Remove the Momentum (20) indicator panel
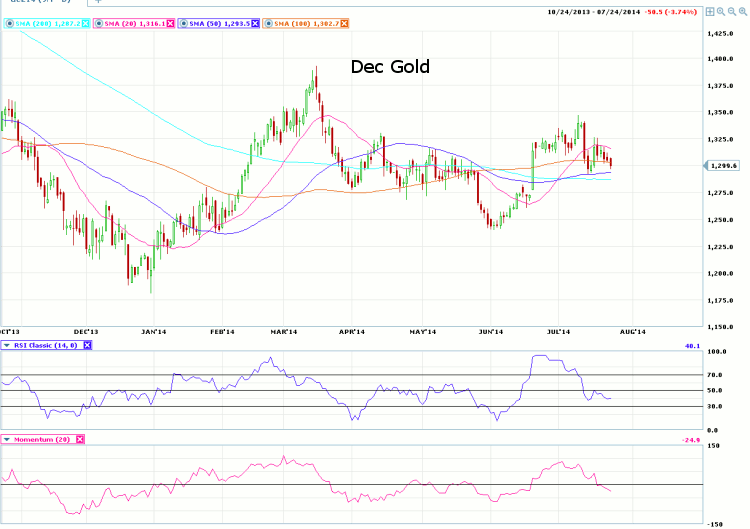The image size is (750, 529). point(80,439)
